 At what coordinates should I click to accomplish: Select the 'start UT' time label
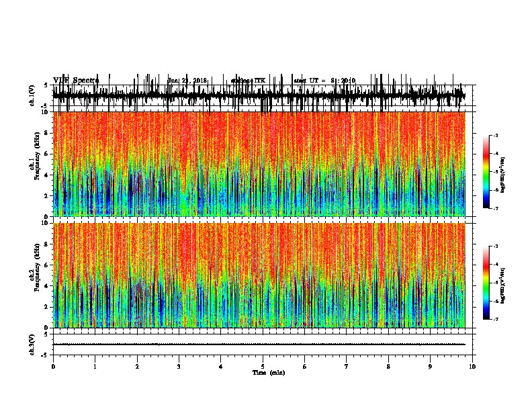click(324, 81)
